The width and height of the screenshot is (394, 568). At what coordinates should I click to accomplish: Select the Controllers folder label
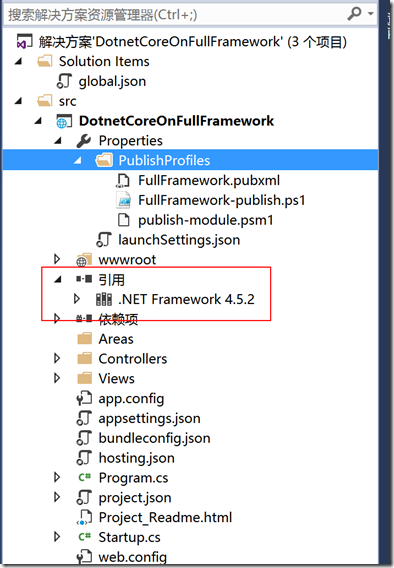tap(133, 359)
